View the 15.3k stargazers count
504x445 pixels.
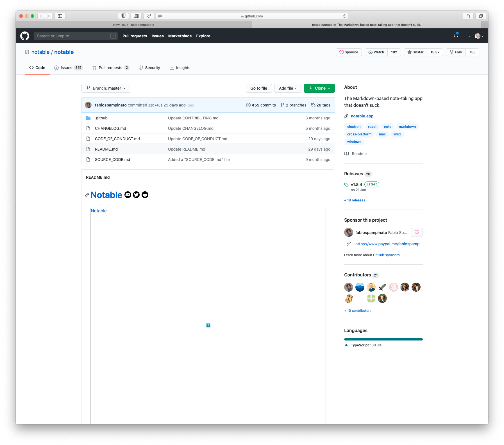click(435, 52)
